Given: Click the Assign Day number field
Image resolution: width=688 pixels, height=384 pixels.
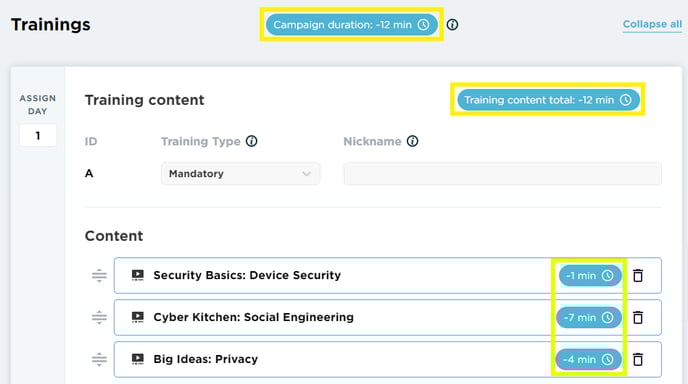Looking at the screenshot, I should [x=38, y=136].
